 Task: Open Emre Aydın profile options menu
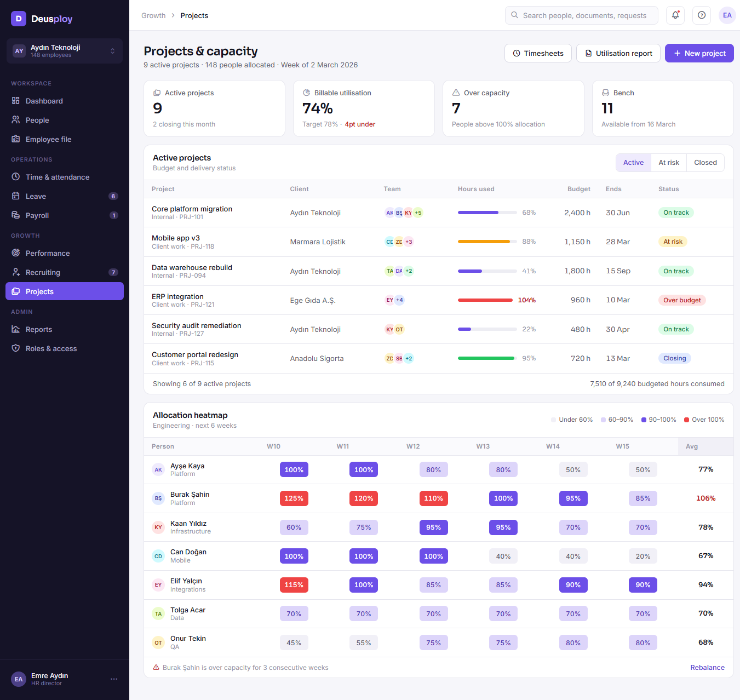point(114,679)
